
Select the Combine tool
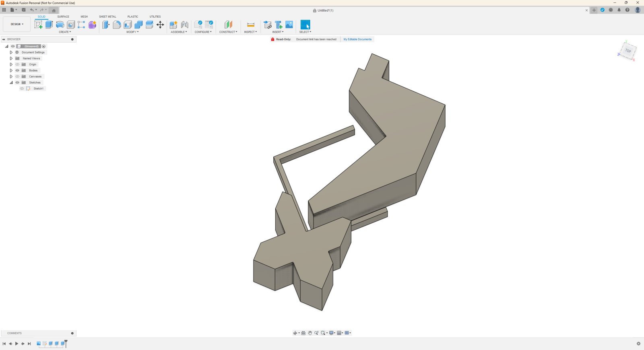[x=138, y=25]
